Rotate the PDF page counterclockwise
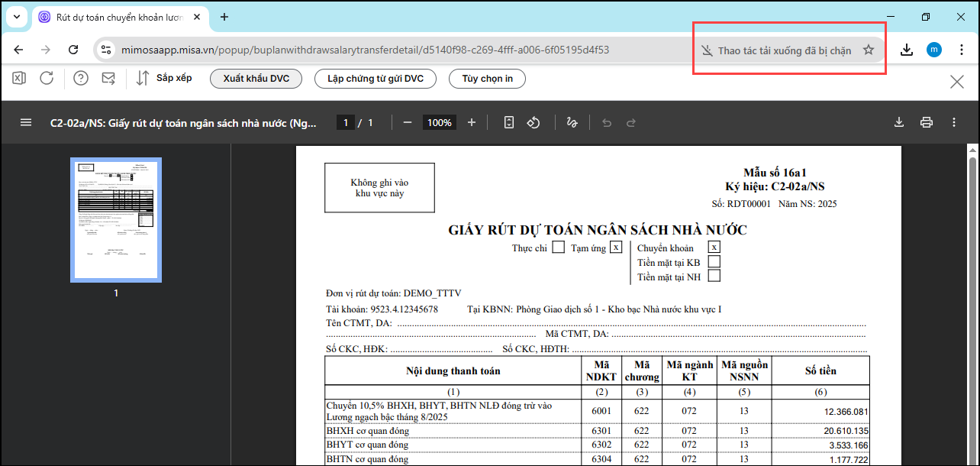Viewport: 980px width, 466px height. 534,122
